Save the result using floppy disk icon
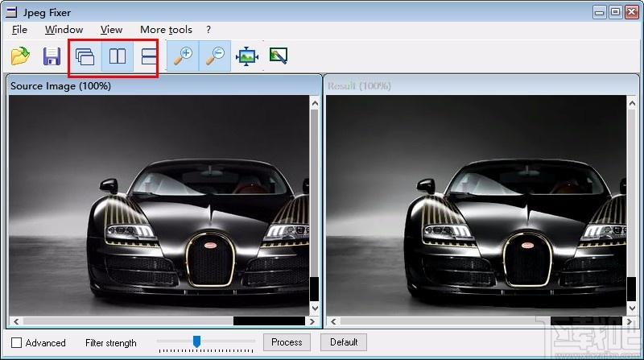Viewport: 644px width, 360px height. (52, 56)
